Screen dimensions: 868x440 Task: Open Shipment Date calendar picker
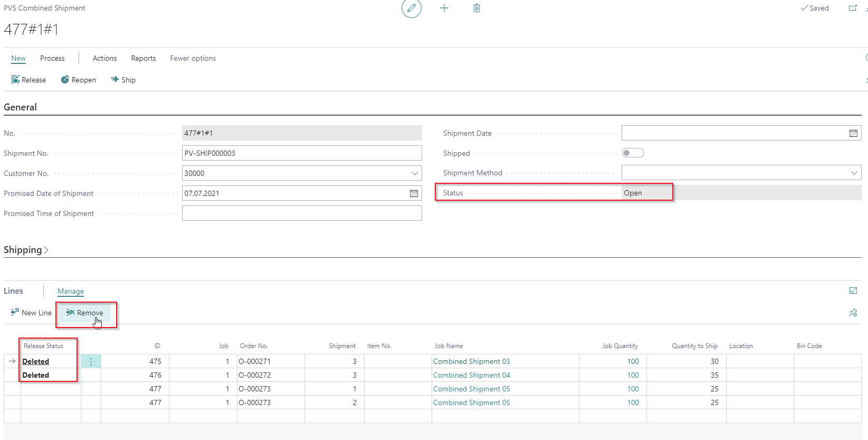pos(853,133)
